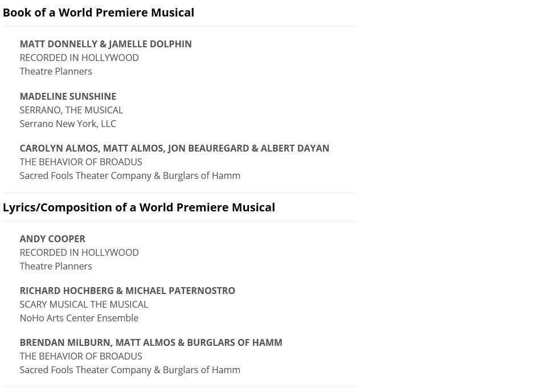Select the nominee Andy Cooper
The width and height of the screenshot is (548, 392).
(52, 239)
